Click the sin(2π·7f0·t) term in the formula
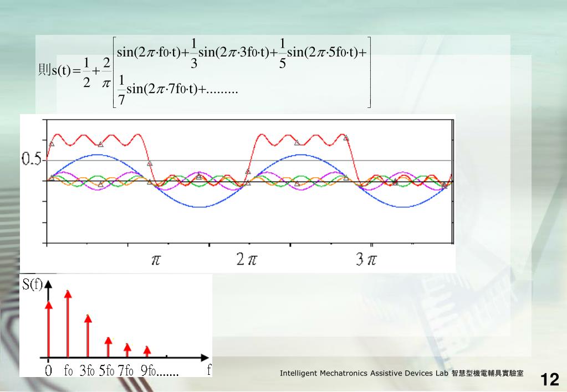Image resolution: width=567 pixels, height=392 pixels. click(x=162, y=88)
